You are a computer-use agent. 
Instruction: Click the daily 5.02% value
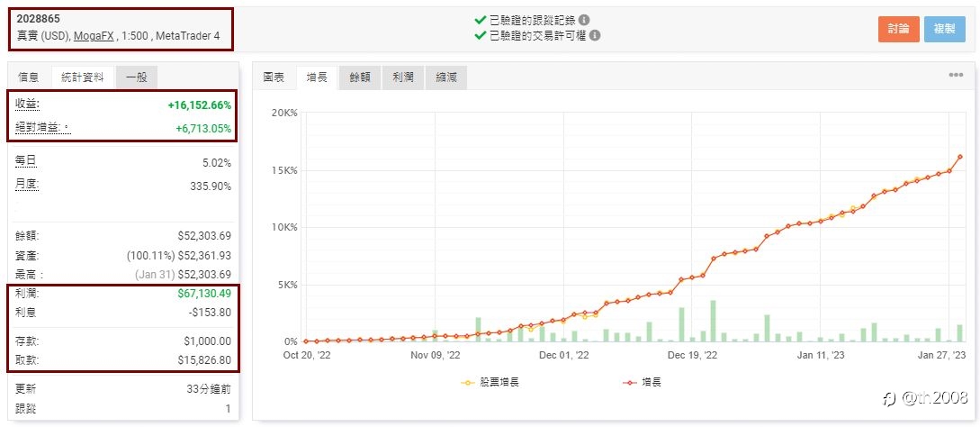215,163
